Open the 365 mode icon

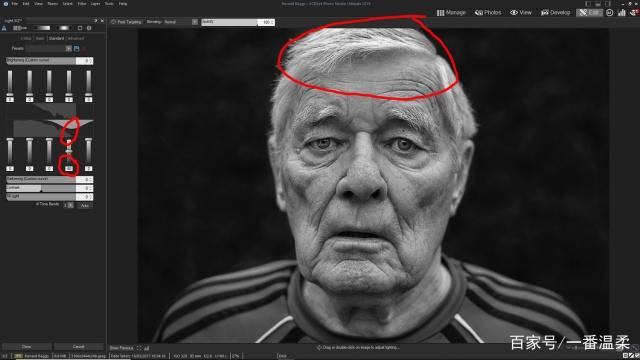pos(609,13)
